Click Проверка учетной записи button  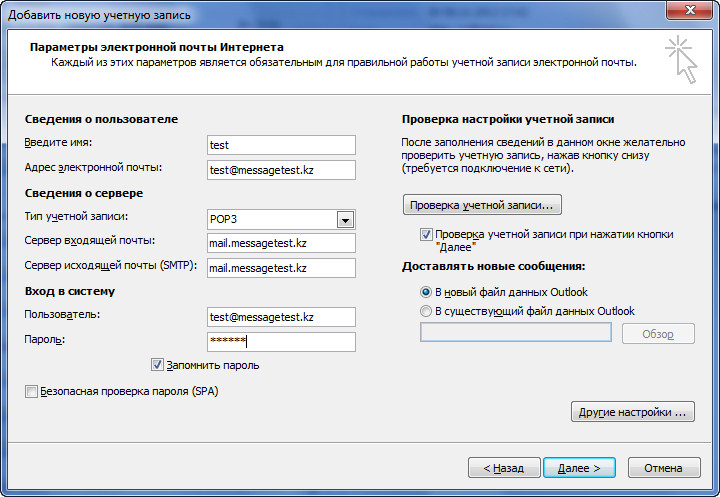(x=482, y=205)
